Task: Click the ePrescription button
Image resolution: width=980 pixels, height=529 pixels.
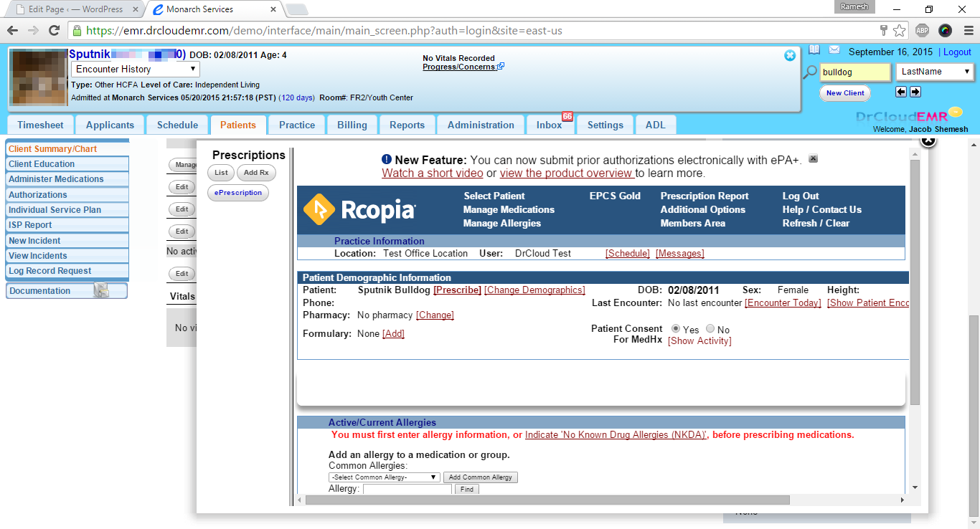Action: click(238, 193)
